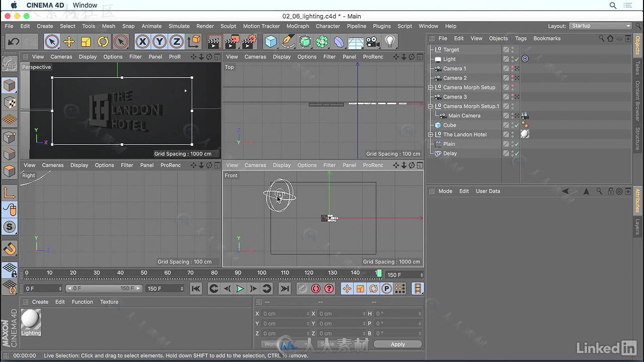Toggle the Cube object's enable checkmark
This screenshot has width=644, height=362.
point(517,125)
